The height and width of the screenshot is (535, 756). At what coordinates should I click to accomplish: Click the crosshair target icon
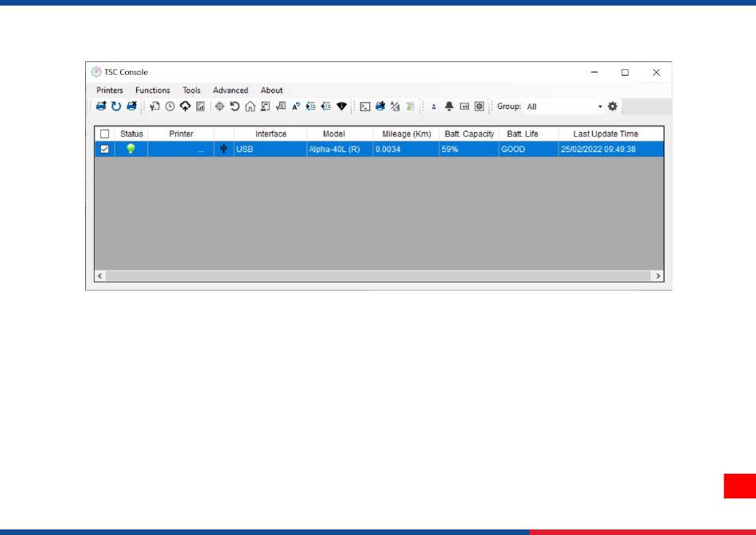[220, 106]
